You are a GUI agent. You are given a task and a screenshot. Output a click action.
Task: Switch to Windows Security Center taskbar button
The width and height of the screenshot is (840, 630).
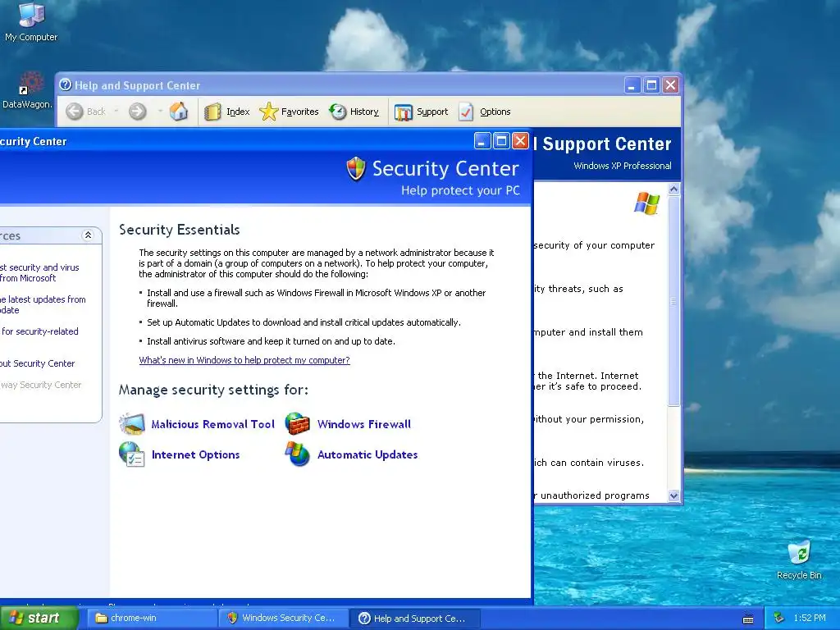coord(283,619)
